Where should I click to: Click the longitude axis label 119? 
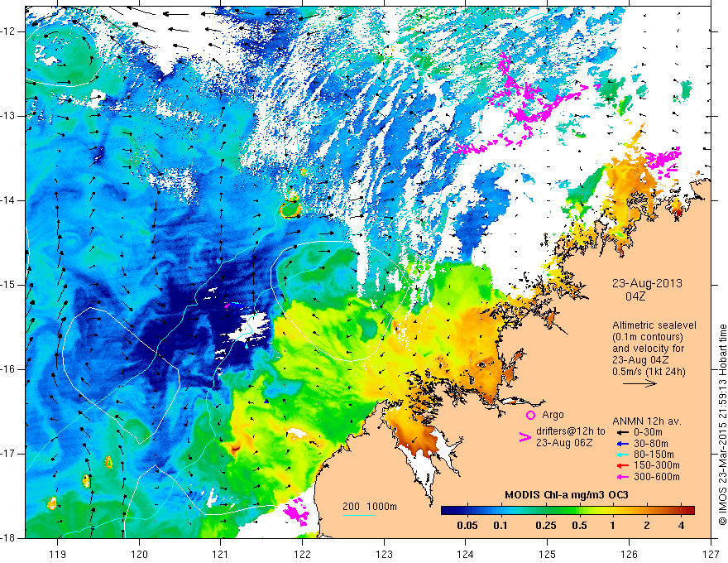click(58, 554)
